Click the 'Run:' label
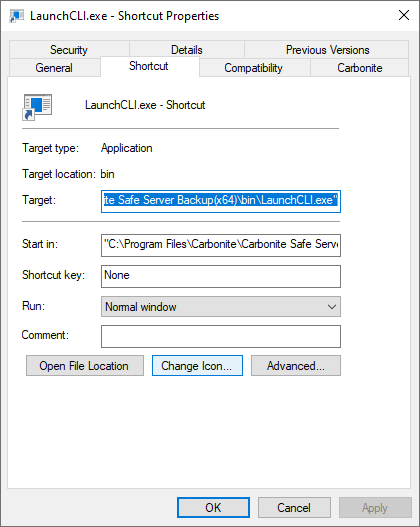The width and height of the screenshot is (420, 527). pos(33,306)
